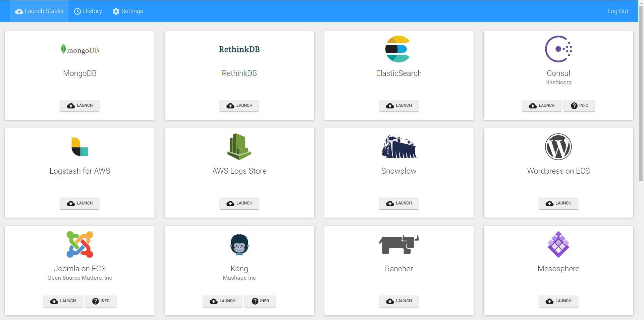Screen dimensions: 644x320
Task: Open the Settings tab
Action: click(128, 11)
